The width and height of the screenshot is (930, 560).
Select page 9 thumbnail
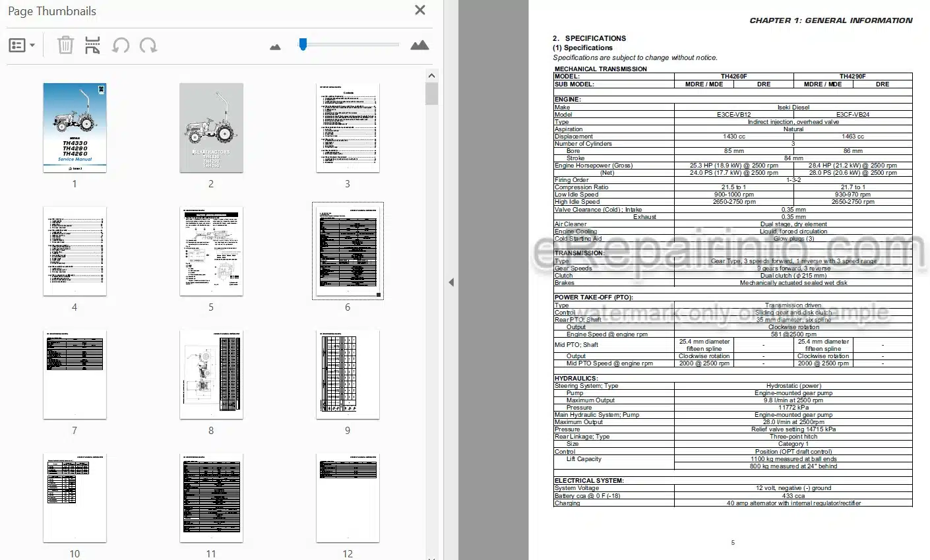click(x=348, y=374)
